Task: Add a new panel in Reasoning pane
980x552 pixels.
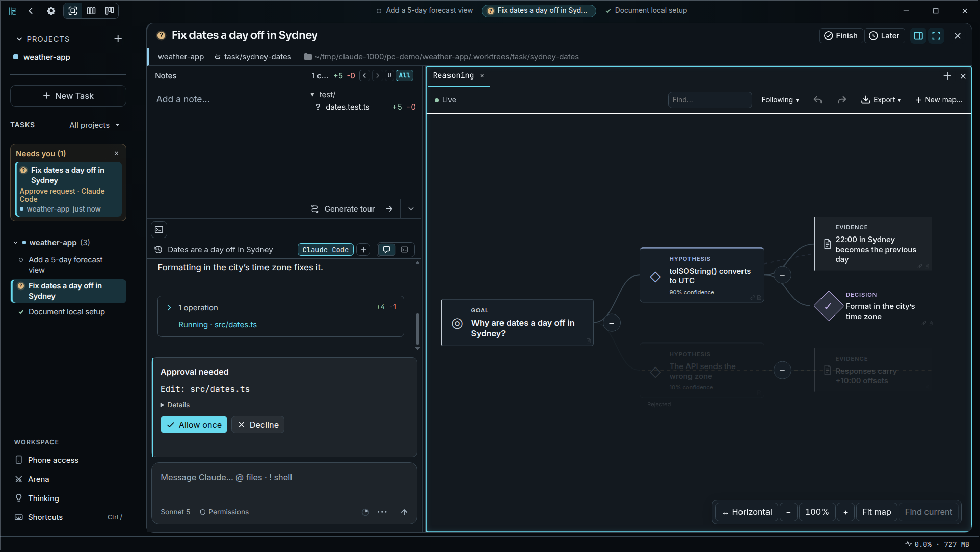Action: click(x=947, y=76)
